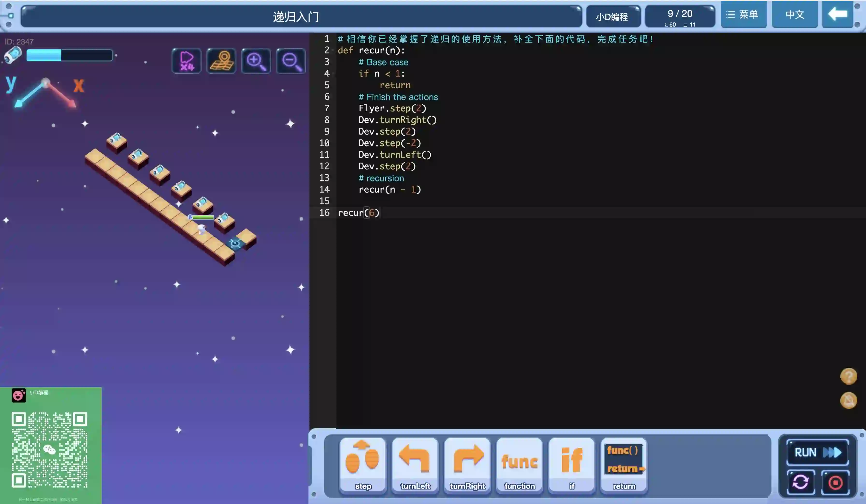Open the help question mark button
Screen dimensions: 866x504
[848, 376]
